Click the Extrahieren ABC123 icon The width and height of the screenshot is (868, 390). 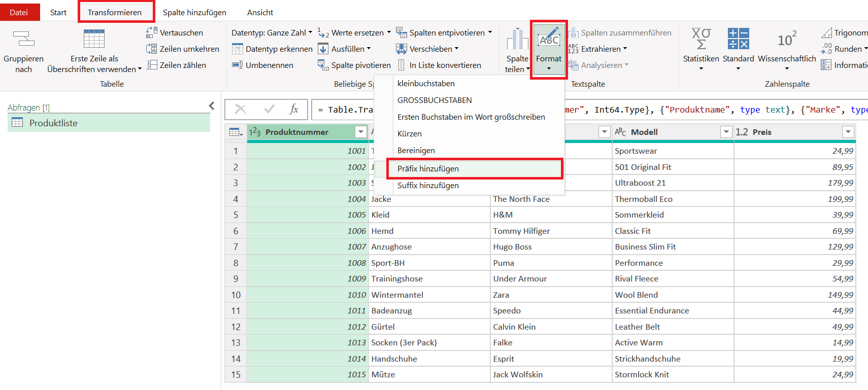click(574, 49)
